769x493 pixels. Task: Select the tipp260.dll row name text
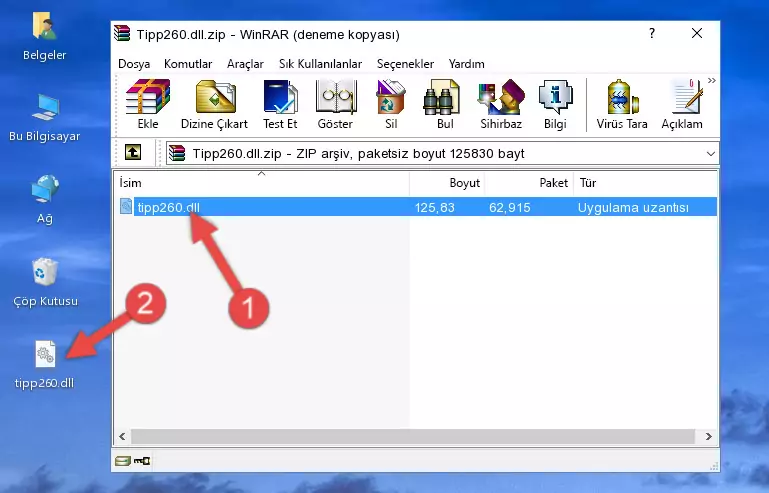pos(168,208)
